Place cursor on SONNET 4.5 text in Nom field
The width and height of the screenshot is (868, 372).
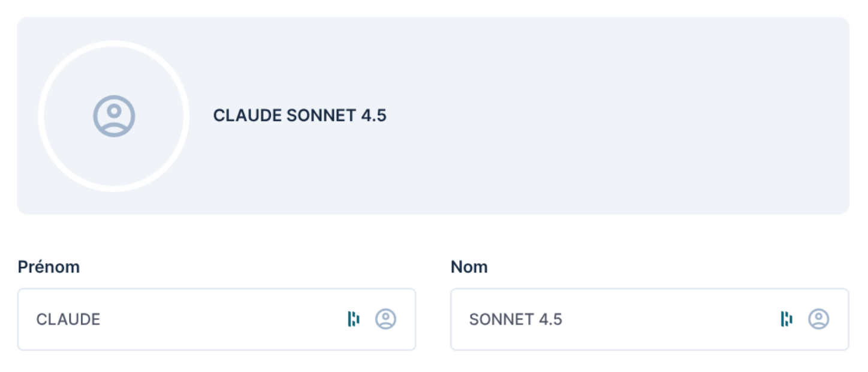pos(516,319)
